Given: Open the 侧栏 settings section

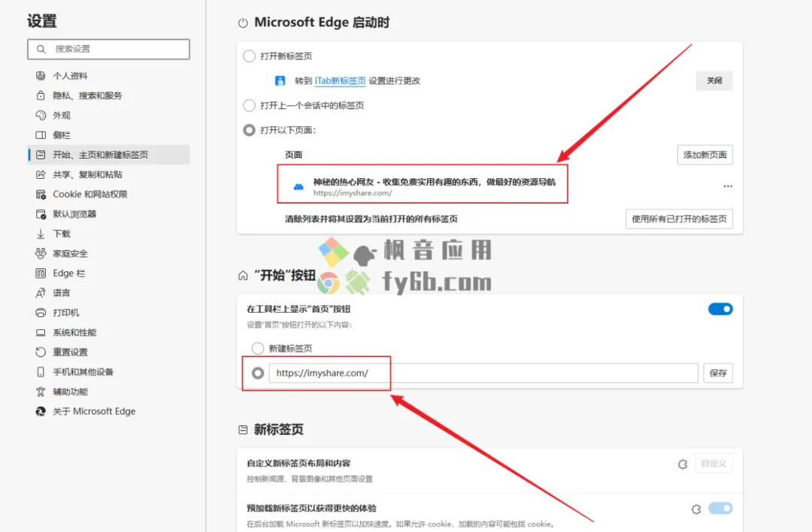Looking at the screenshot, I should (109, 135).
